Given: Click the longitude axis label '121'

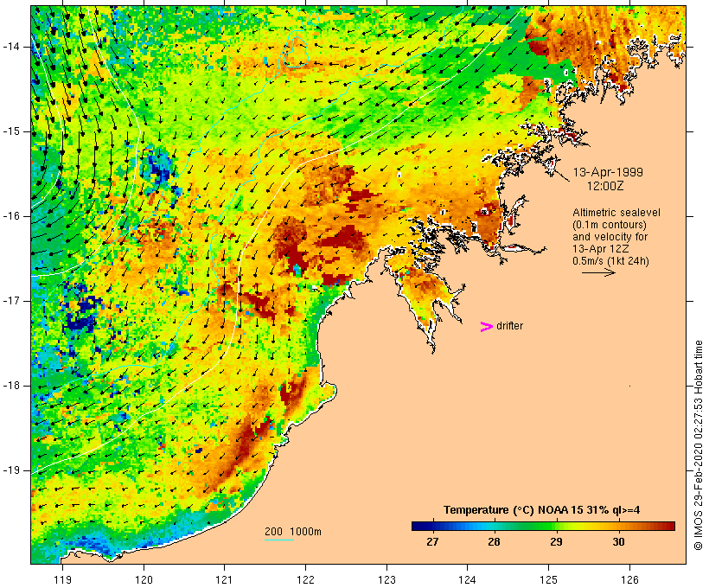Looking at the screenshot, I should (x=224, y=579).
